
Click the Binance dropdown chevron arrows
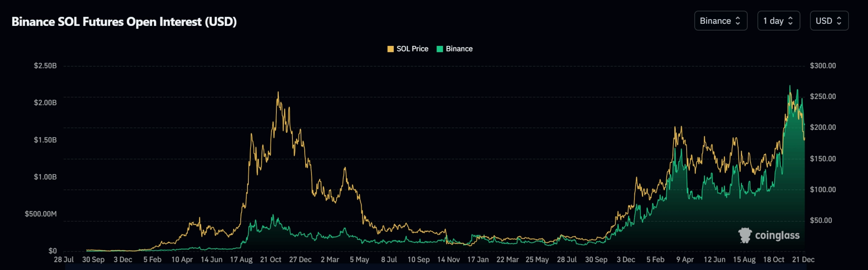pos(737,21)
